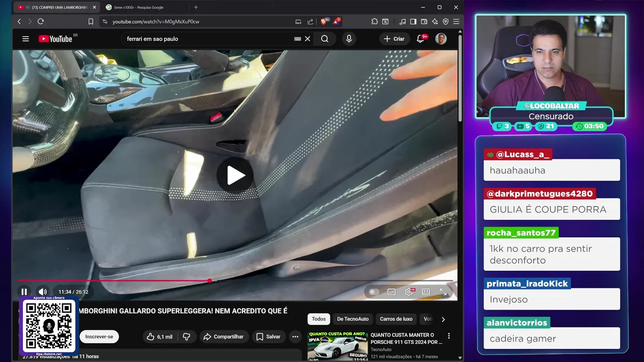This screenshot has width=644, height=362.
Task: Open site info icon in address bar
Action: 105,22
